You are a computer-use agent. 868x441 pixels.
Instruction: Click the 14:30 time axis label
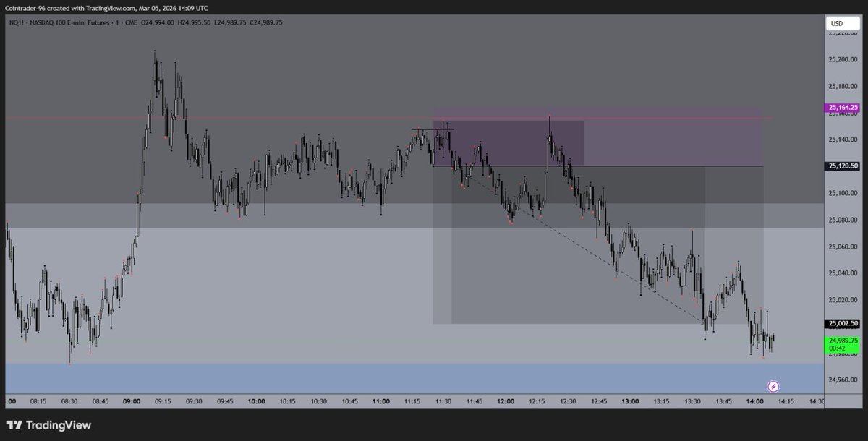815,401
